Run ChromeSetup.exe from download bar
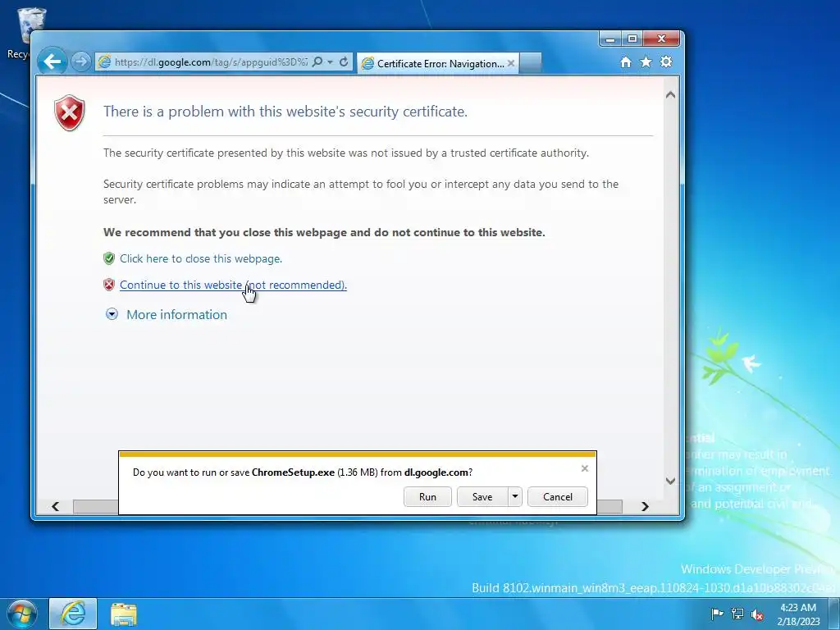This screenshot has height=630, width=840. 427,496
